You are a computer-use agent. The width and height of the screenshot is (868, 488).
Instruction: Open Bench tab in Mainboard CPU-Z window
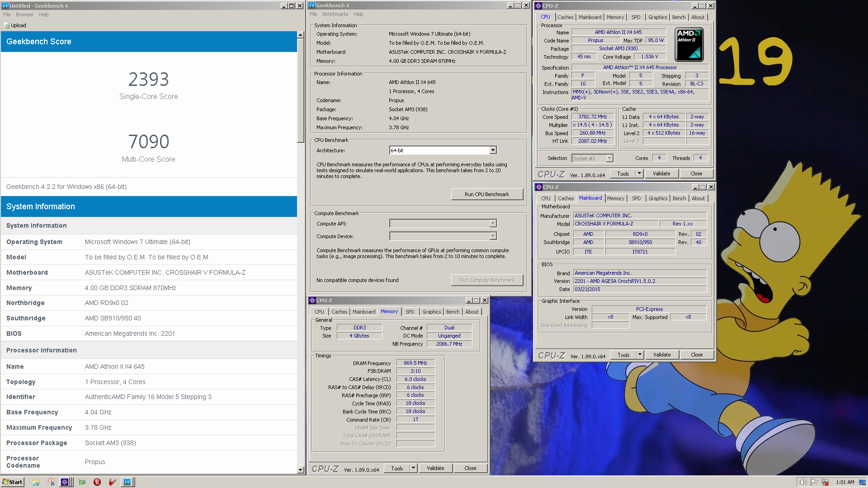pyautogui.click(x=679, y=198)
